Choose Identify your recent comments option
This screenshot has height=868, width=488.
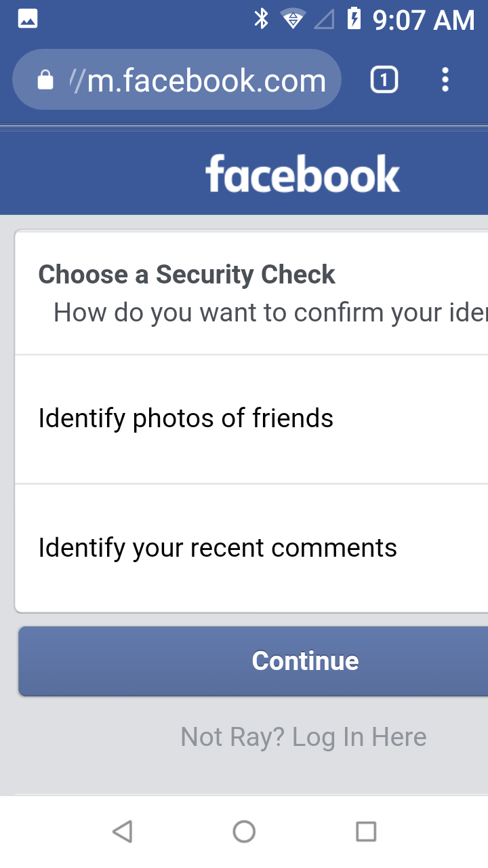(x=218, y=548)
